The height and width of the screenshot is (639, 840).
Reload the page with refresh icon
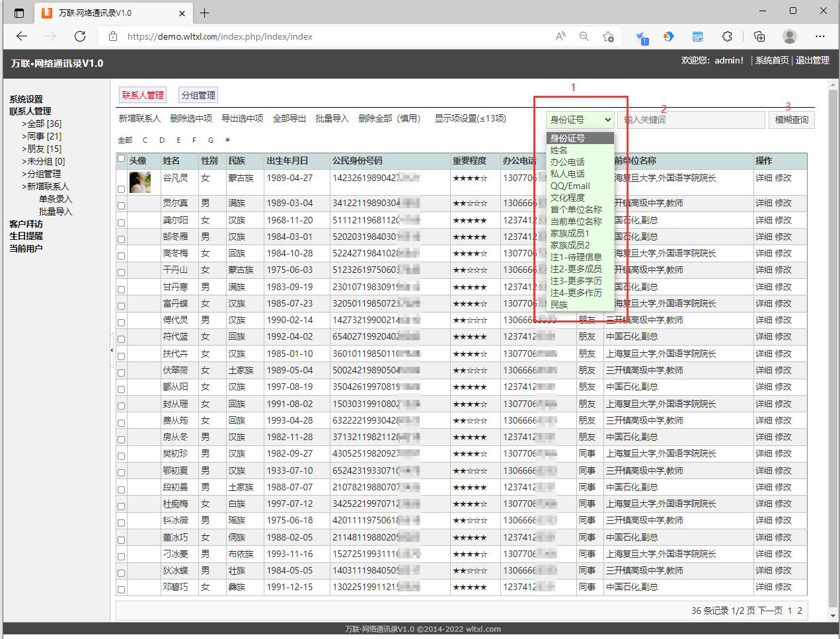coord(80,36)
